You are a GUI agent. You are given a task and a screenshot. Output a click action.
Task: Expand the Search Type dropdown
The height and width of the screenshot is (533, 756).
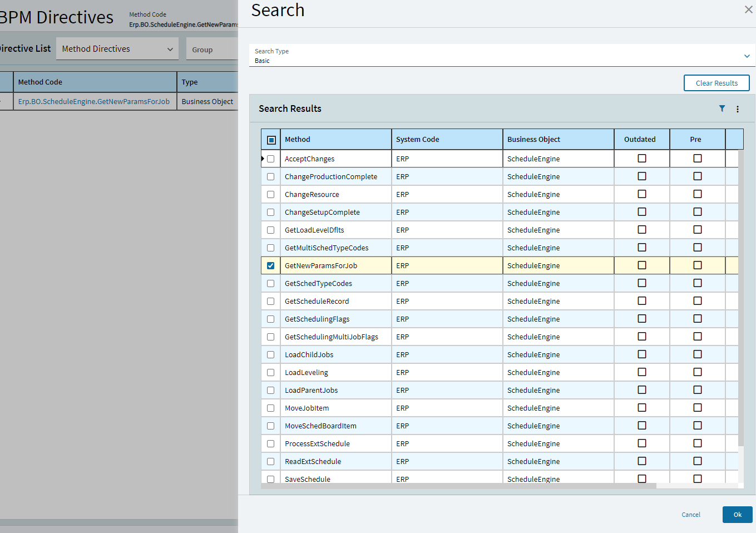[x=747, y=56]
